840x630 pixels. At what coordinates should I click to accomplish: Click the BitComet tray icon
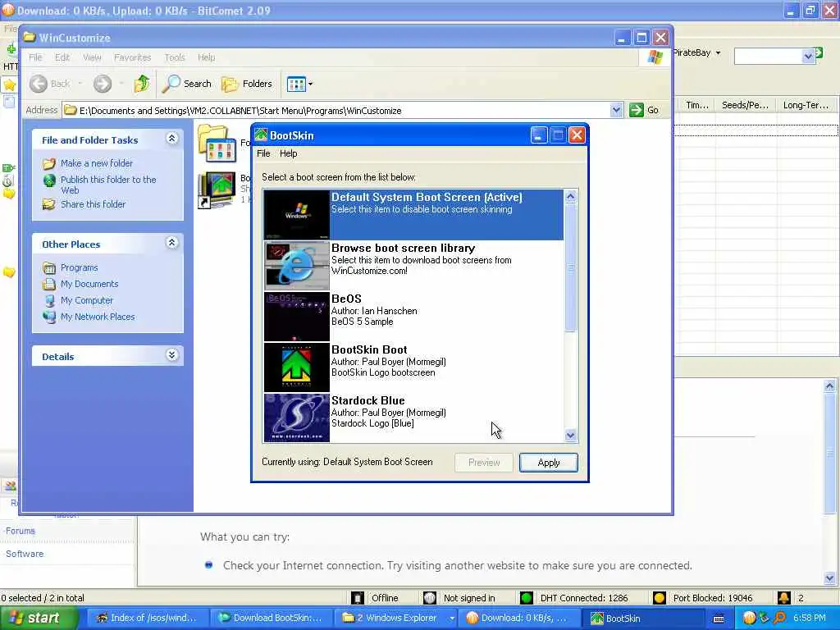(x=750, y=619)
